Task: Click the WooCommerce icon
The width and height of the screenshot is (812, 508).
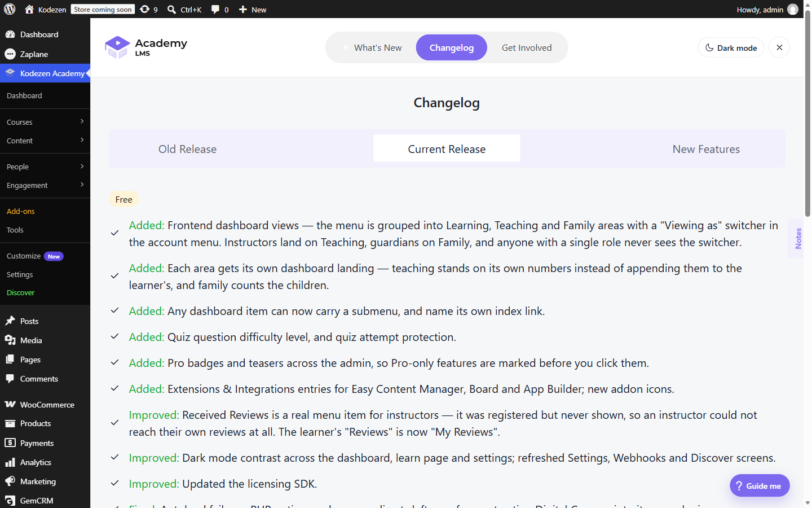Action: pyautogui.click(x=10, y=404)
